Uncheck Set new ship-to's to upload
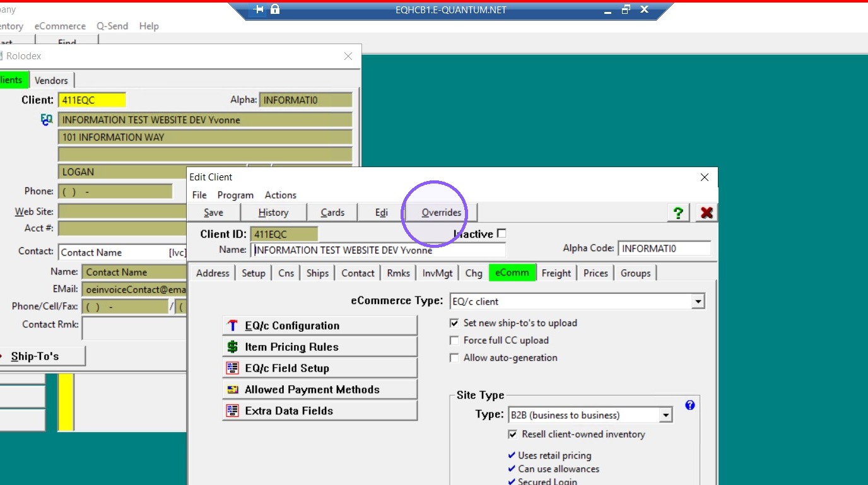Viewport: 868px width, 485px height. [454, 323]
